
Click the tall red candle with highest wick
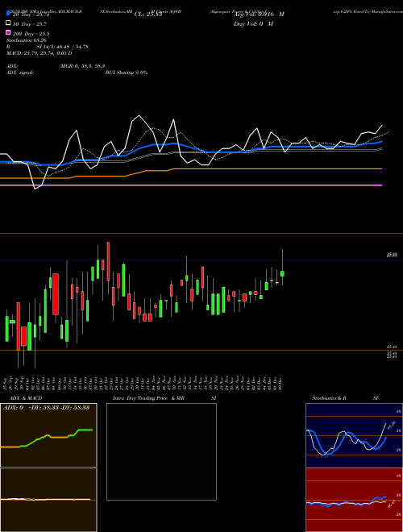click(x=108, y=261)
